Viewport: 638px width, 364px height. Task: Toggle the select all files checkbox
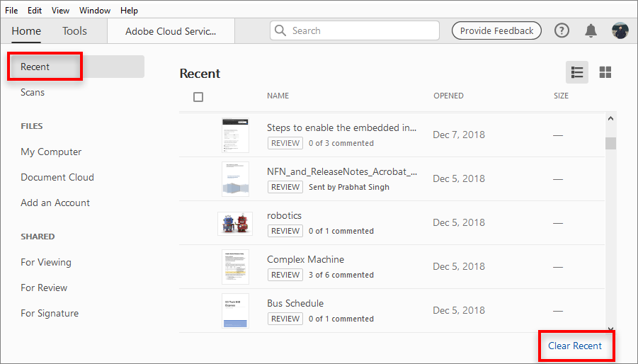coord(198,97)
